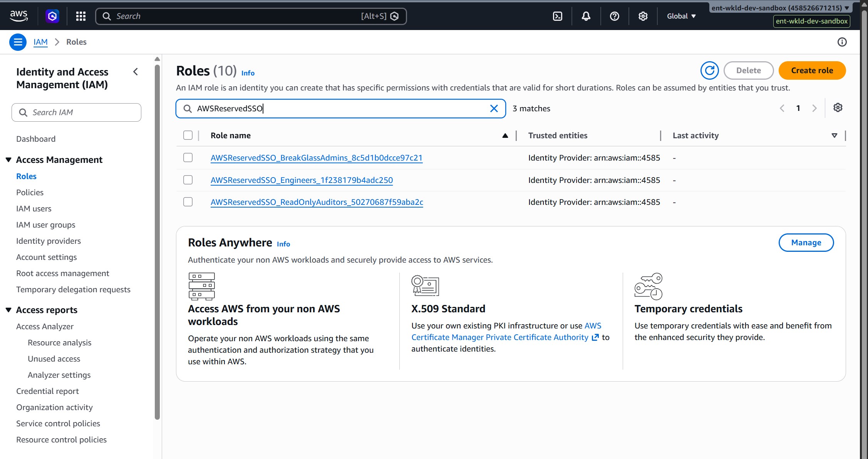868x459 pixels.
Task: Open the help question mark menu
Action: tap(614, 16)
